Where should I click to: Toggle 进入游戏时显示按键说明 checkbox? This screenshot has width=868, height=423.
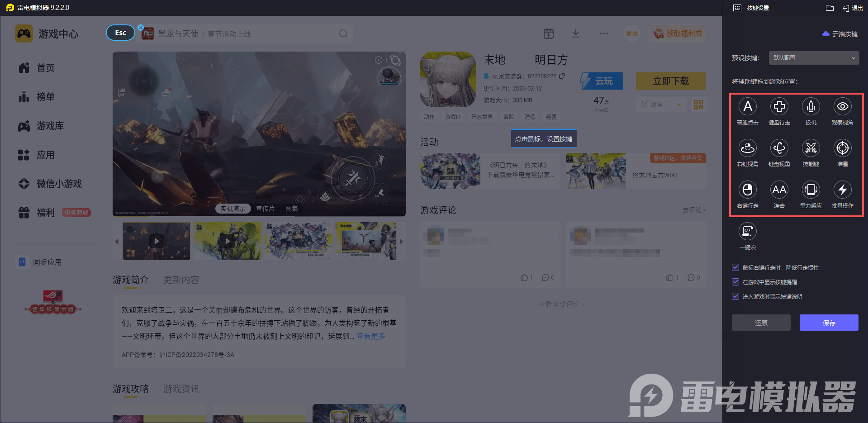pos(735,296)
